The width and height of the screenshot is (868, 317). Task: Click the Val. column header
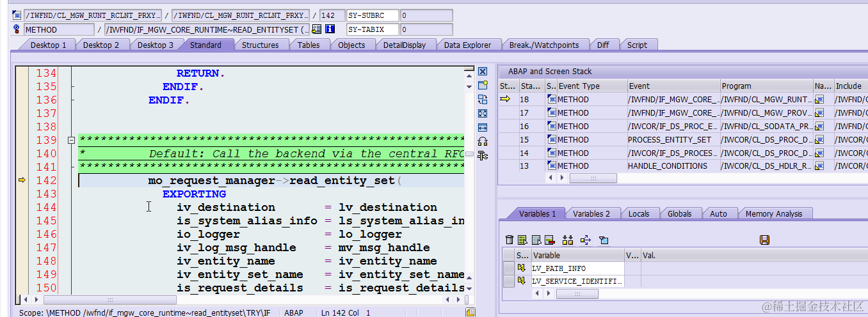tap(754, 255)
